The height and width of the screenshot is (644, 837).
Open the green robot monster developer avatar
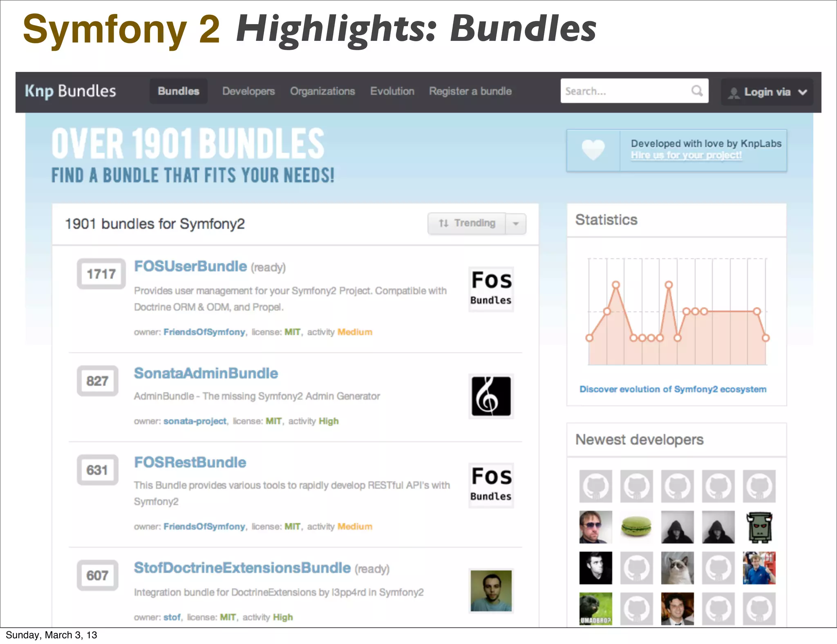(759, 527)
